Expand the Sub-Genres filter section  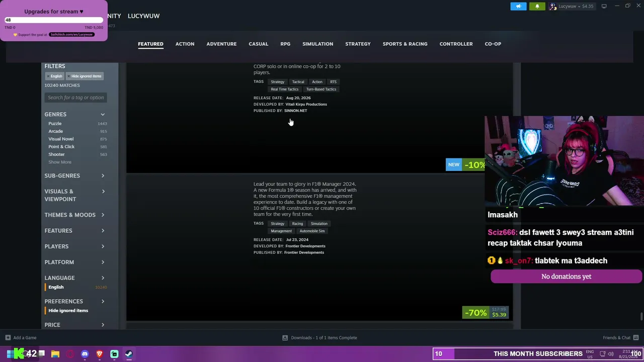pos(74,175)
